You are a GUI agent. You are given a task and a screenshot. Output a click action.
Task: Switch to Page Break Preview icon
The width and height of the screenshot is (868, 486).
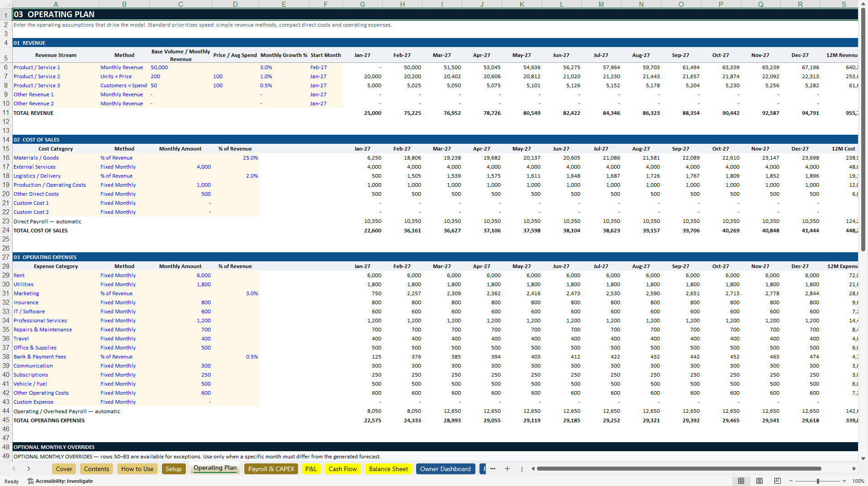pos(778,481)
